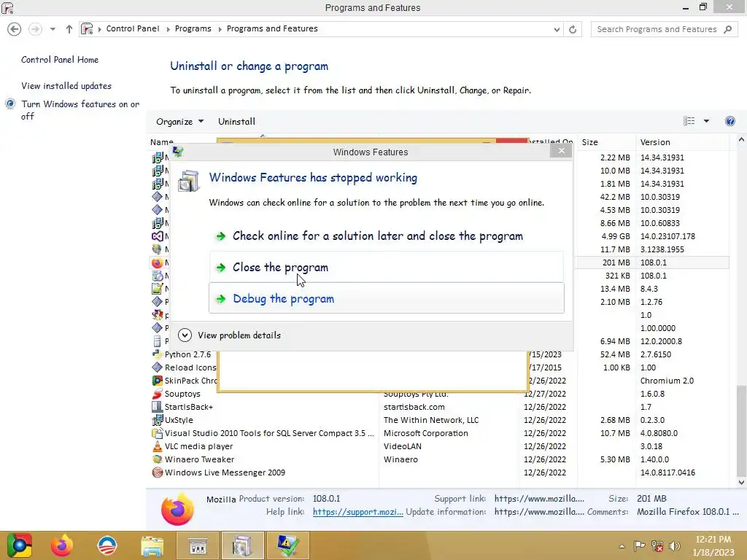Click version 14.0.23107.178 cell

pyautogui.click(x=667, y=236)
